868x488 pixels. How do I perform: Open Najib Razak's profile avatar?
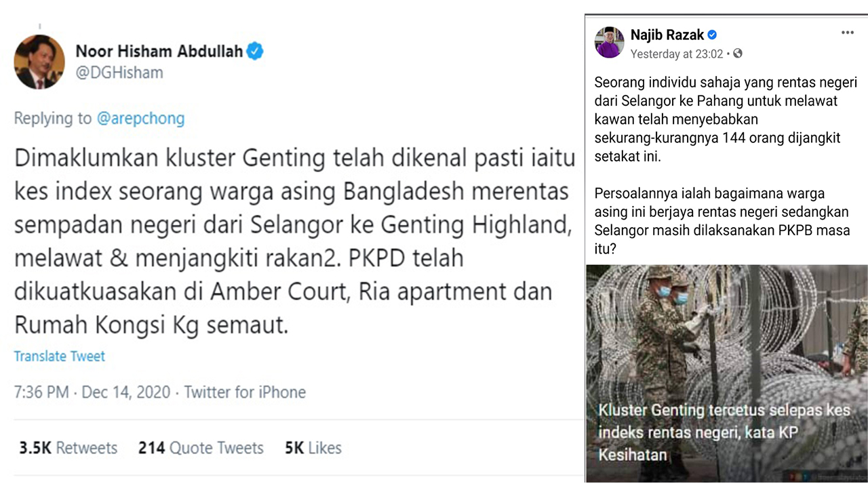click(x=609, y=43)
